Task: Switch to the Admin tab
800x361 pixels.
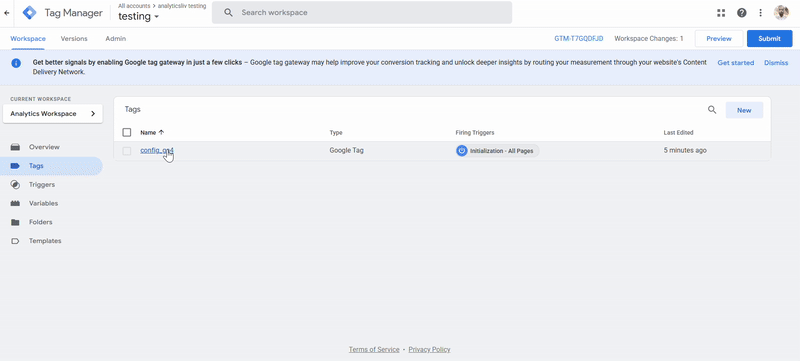Action: pos(116,39)
